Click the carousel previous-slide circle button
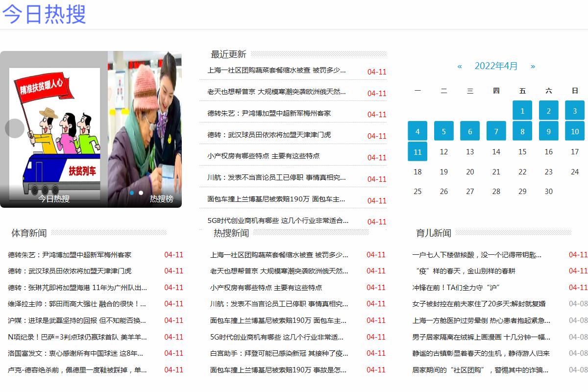 tap(15, 128)
